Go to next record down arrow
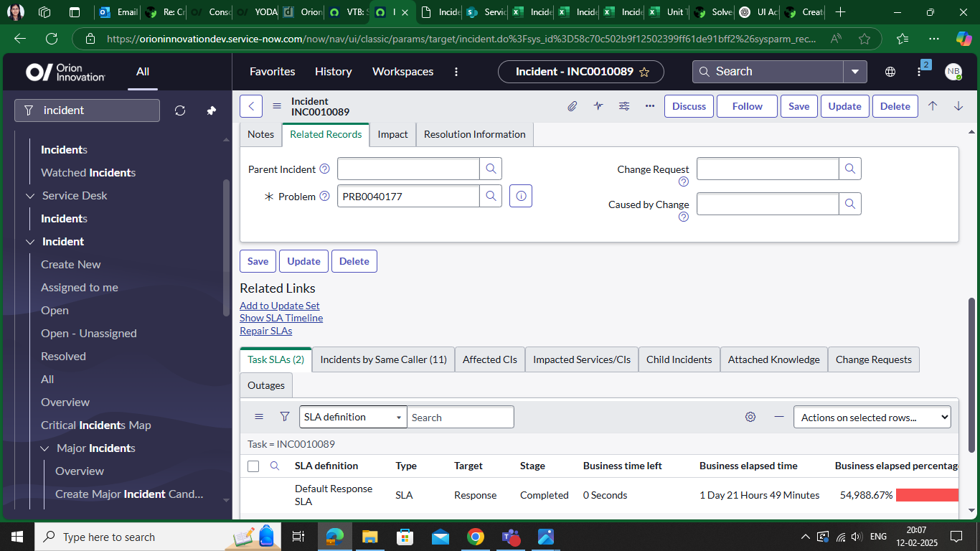 tap(958, 106)
